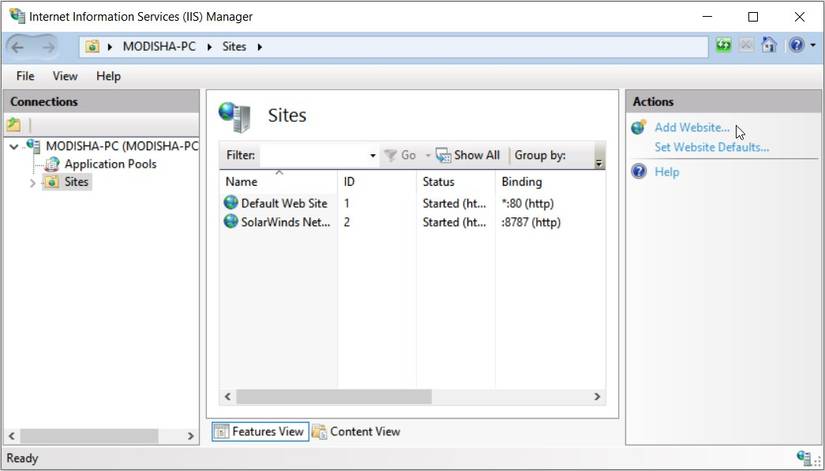Screen dimensions: 825x471
Task: Open the Help menu
Action: pyautogui.click(x=108, y=76)
